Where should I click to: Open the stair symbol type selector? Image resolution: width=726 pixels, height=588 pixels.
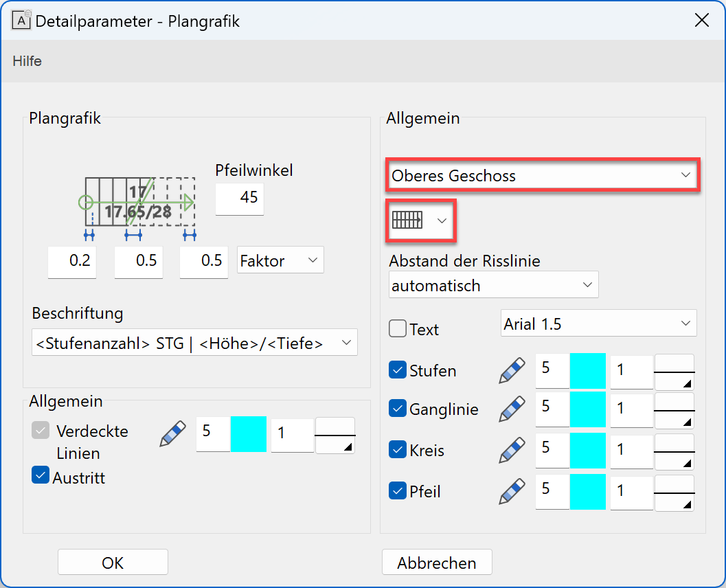point(420,220)
